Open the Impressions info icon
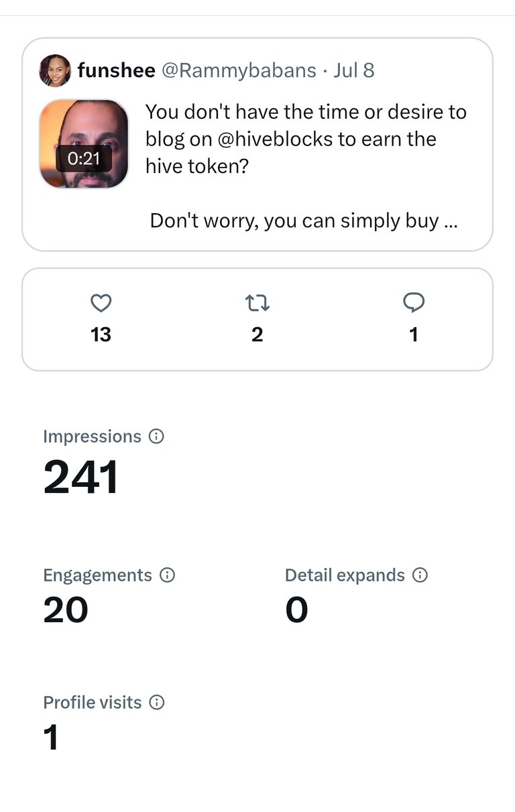Screen dimensions: 515x812 point(156,437)
